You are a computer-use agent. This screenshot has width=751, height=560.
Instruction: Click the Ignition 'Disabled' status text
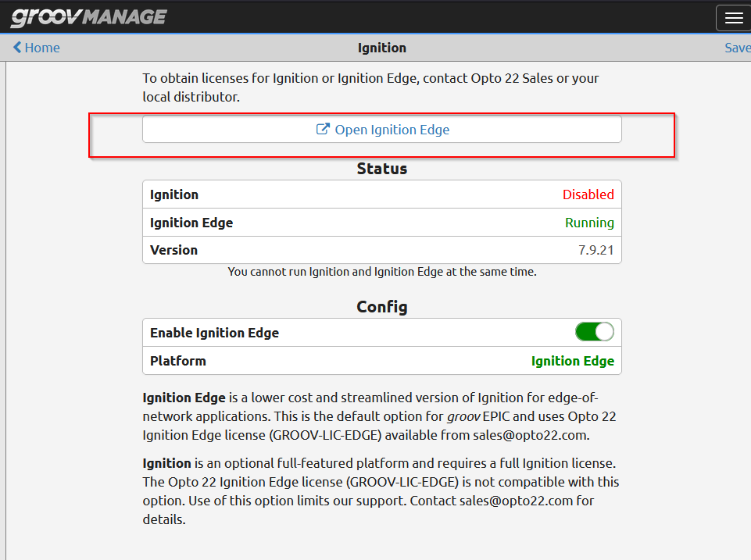[x=588, y=194]
